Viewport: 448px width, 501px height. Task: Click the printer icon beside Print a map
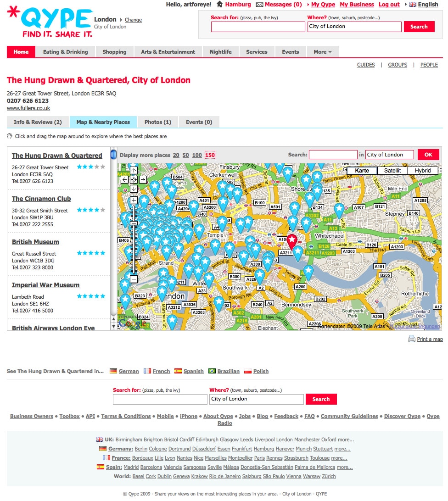coord(412,339)
